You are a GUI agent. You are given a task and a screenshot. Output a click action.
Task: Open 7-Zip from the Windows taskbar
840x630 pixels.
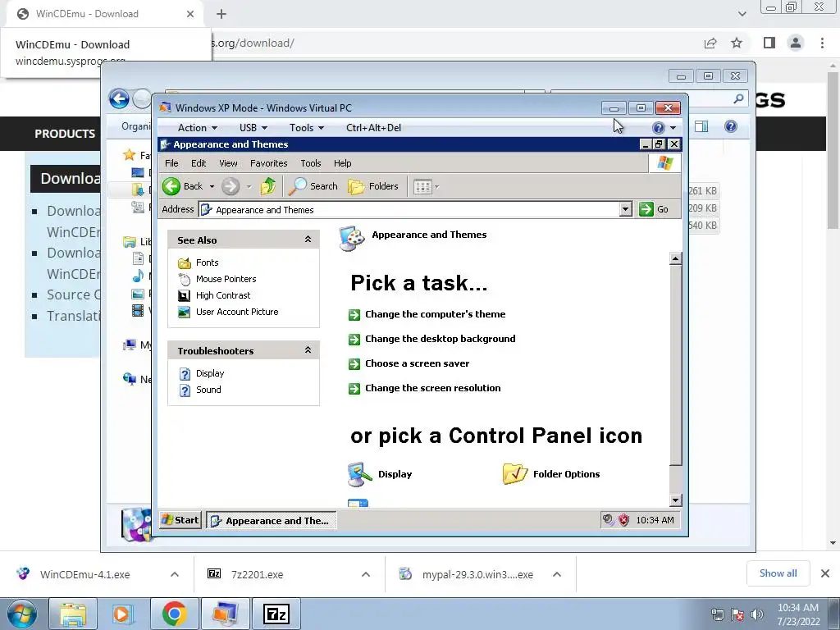[x=276, y=614]
